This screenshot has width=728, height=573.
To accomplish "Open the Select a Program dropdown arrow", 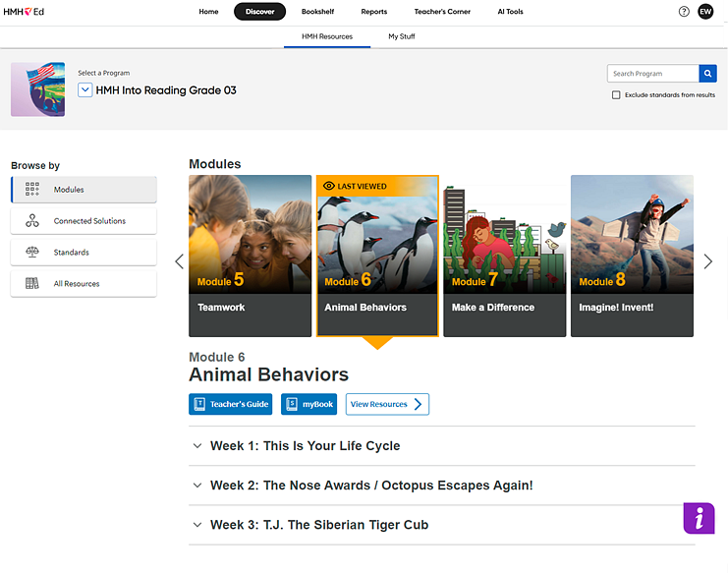I will tap(84, 89).
